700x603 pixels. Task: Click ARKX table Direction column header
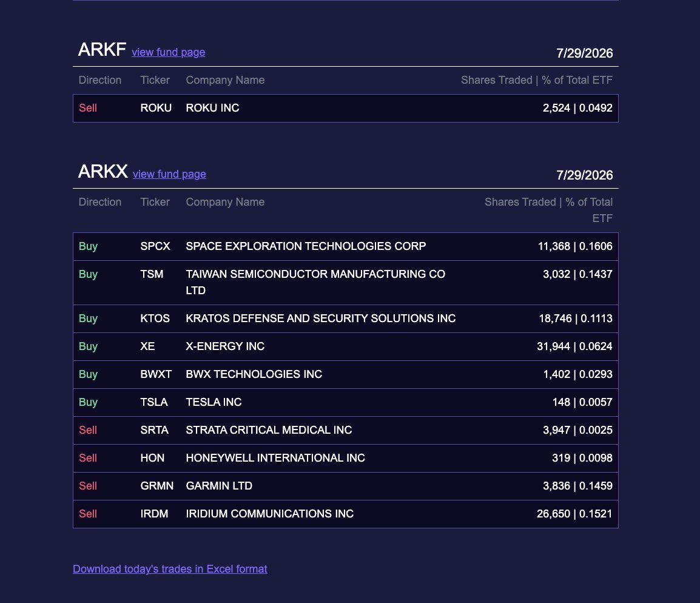click(x=100, y=202)
